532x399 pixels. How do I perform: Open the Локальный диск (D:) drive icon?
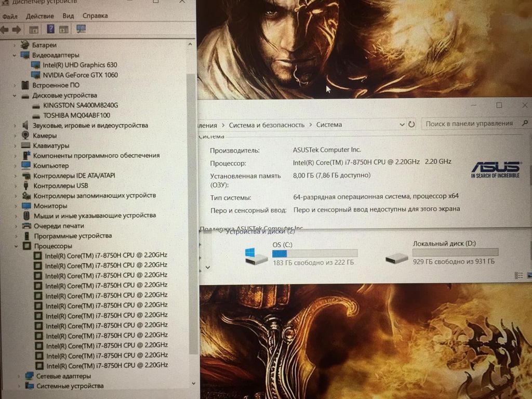(397, 257)
